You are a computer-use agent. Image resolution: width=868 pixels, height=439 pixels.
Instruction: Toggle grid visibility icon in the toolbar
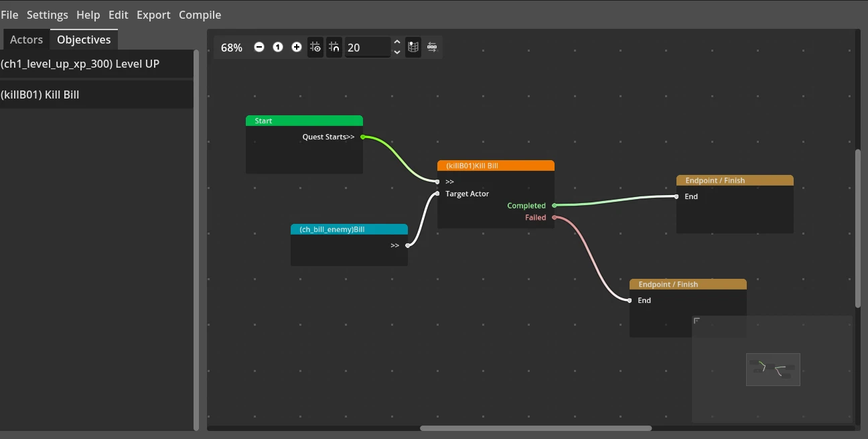click(315, 47)
